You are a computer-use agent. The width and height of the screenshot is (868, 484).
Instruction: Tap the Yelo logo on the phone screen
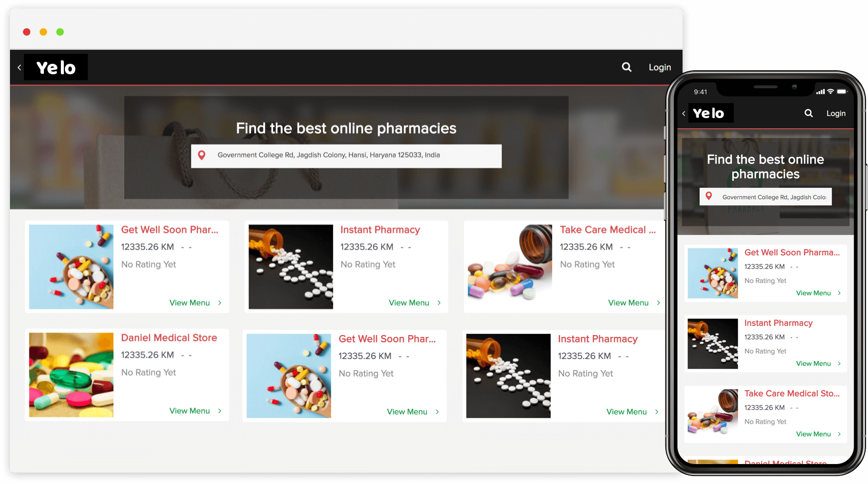708,113
